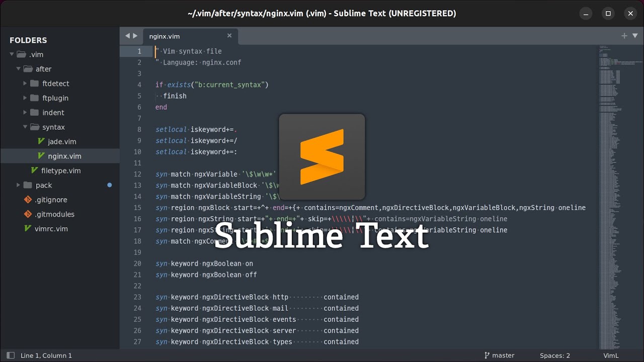This screenshot has width=644, height=362.
Task: Click the Vim icon beside jade.vim
Action: click(x=41, y=142)
